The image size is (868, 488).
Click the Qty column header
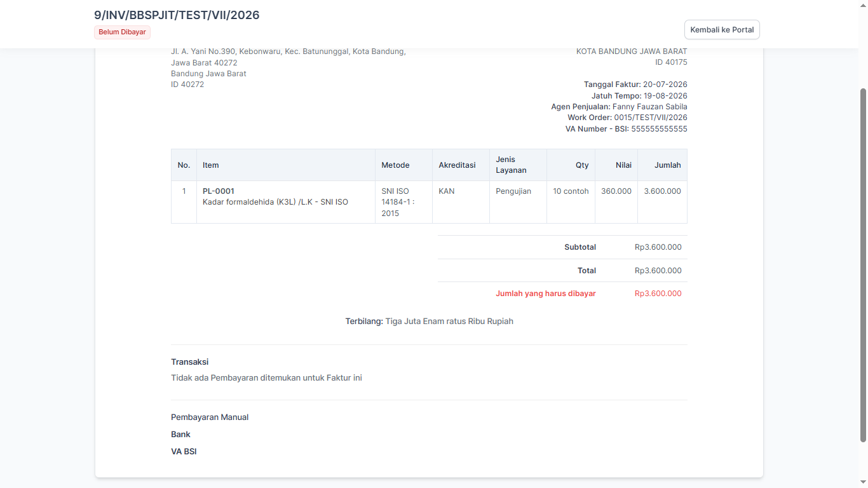582,165
